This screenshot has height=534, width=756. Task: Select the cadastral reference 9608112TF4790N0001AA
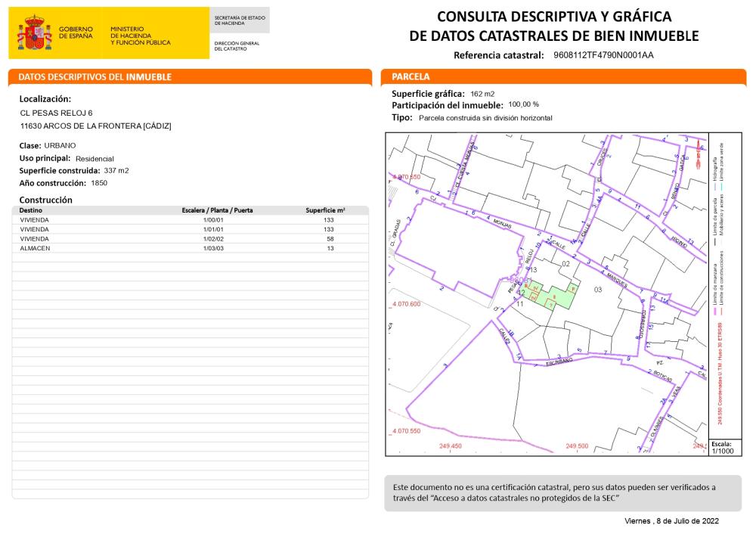[x=603, y=55]
